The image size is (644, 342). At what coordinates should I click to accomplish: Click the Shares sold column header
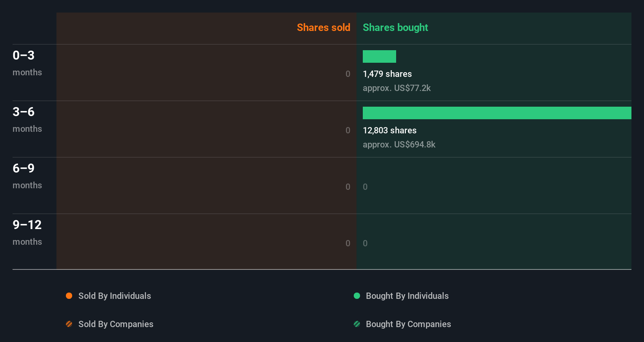point(324,27)
